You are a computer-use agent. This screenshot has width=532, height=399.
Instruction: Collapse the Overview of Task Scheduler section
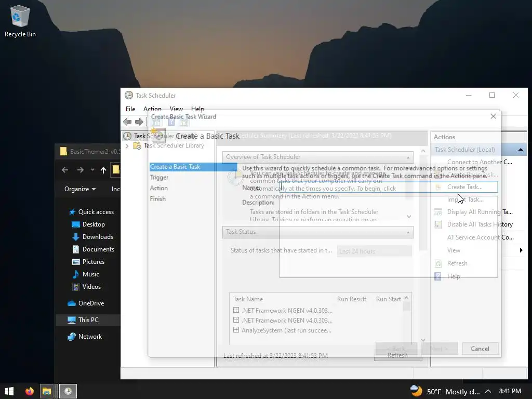(x=408, y=157)
